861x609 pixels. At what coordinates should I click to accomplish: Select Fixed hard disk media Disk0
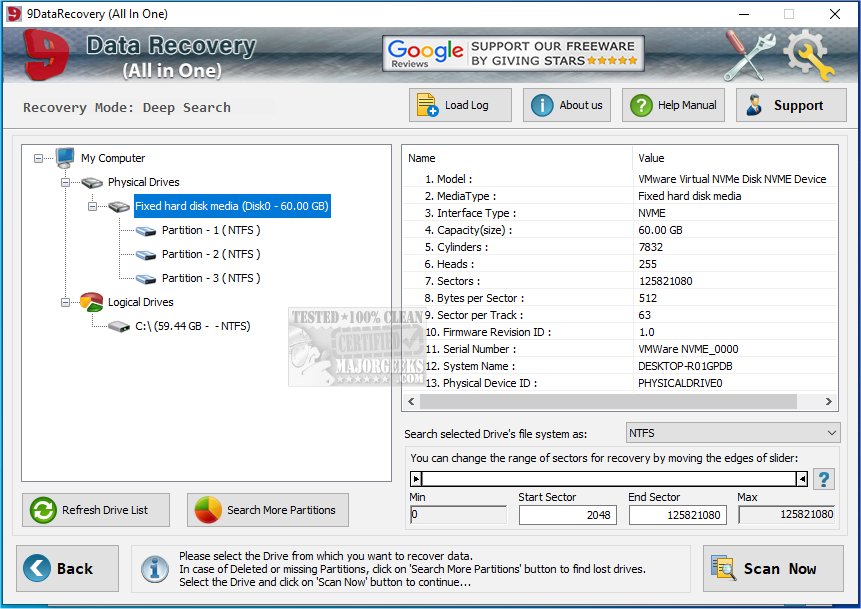(232, 206)
